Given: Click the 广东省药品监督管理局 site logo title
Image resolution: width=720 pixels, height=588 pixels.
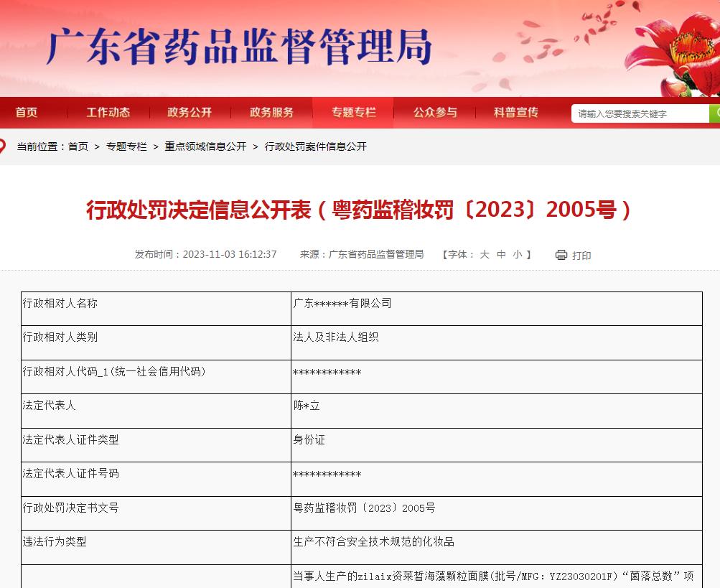Looking at the screenshot, I should 239,47.
